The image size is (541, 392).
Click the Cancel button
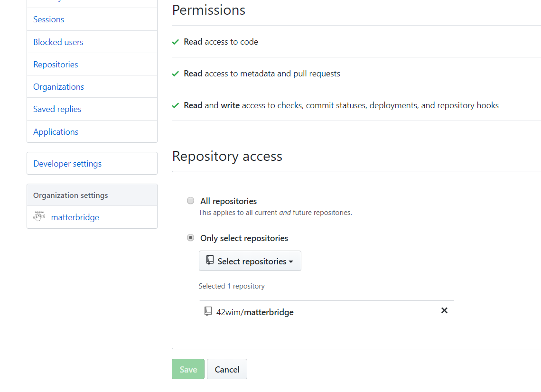coord(227,369)
